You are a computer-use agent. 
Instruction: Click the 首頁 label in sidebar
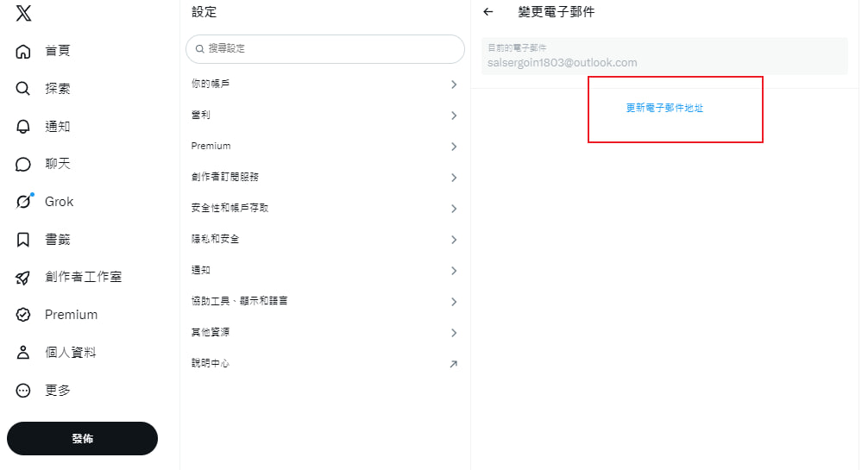[58, 51]
